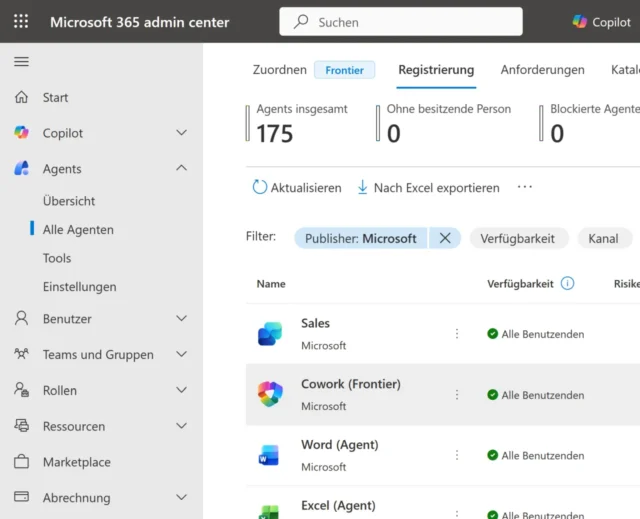Click the Aktualisieren button label
The height and width of the screenshot is (519, 640).
click(306, 188)
